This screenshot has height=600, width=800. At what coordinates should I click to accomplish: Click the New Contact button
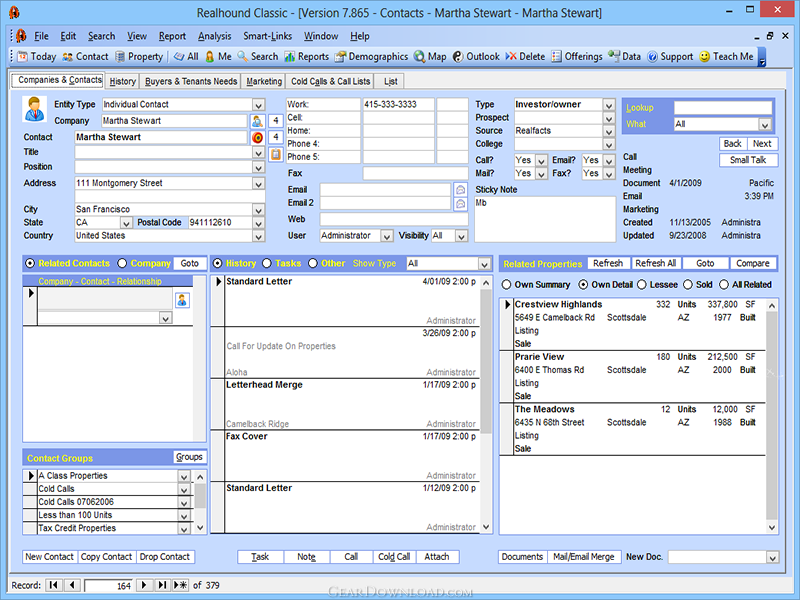tap(49, 557)
